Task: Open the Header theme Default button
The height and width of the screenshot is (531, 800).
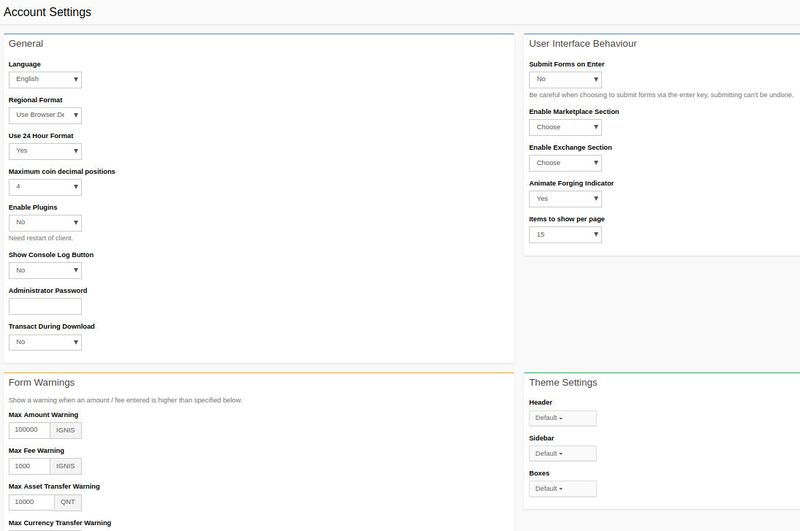Action: click(x=562, y=418)
